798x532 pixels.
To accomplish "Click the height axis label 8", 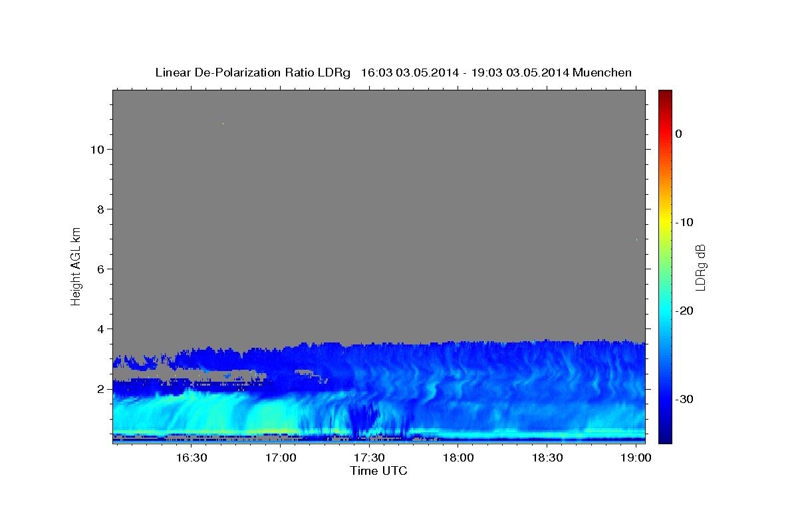I will pyautogui.click(x=100, y=209).
